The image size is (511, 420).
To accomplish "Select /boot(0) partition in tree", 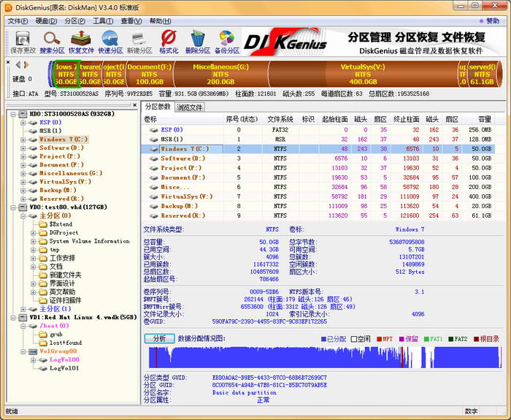I will pyautogui.click(x=54, y=326).
